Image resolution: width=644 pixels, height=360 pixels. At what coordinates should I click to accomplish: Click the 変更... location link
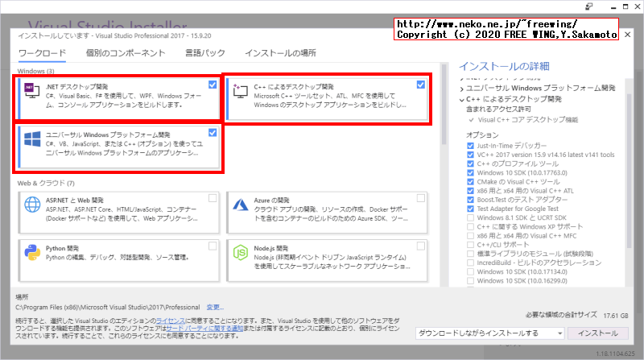click(x=215, y=308)
